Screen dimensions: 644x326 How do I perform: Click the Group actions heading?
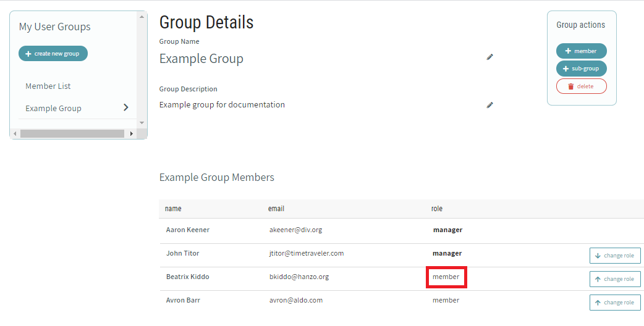point(581,25)
